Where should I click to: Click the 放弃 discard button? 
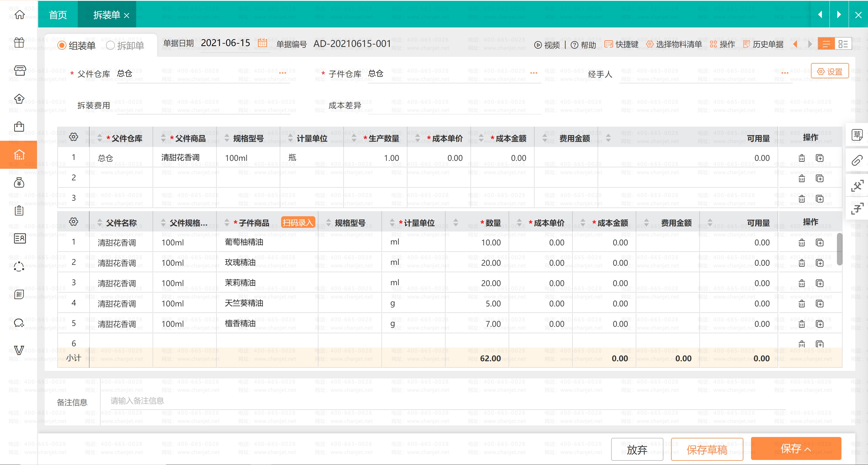point(637,449)
